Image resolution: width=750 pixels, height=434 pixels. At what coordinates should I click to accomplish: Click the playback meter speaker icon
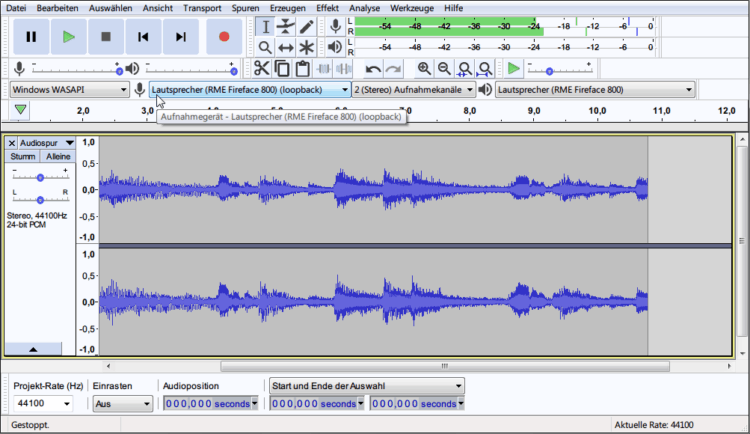coord(335,47)
